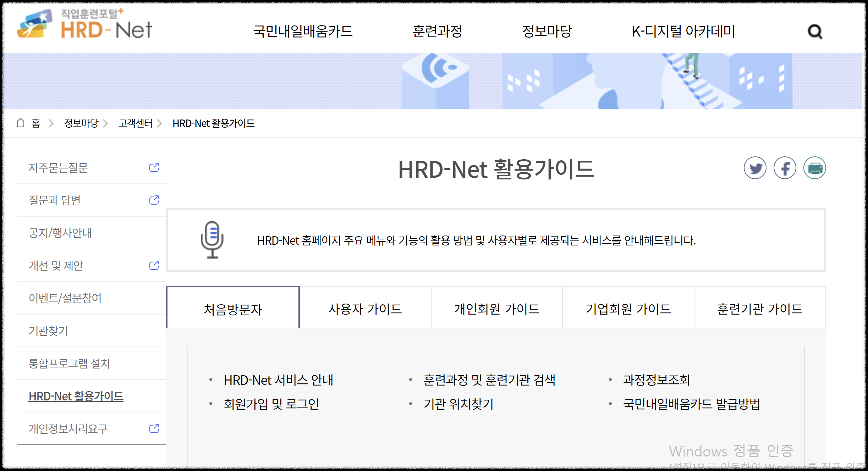
Task: Open 국민내일배움카드 발급방법 guide
Action: click(692, 404)
